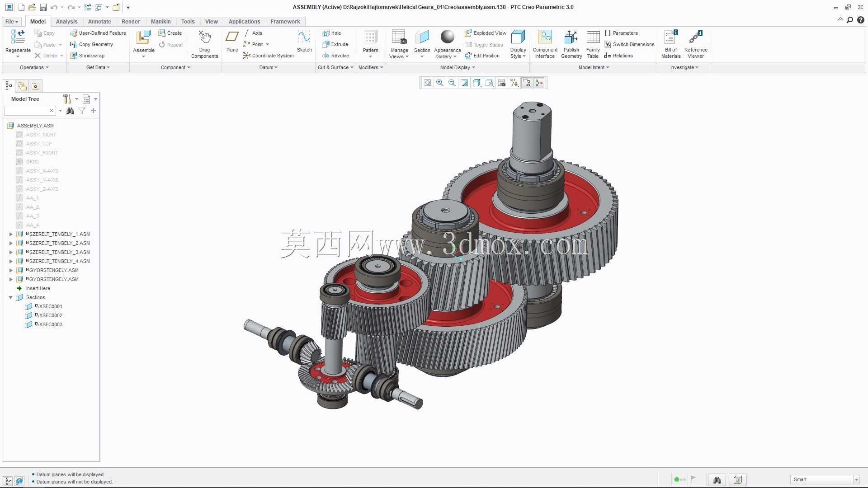Screen dimensions: 868x488
Task: Open the View Manager icon
Action: (502, 83)
